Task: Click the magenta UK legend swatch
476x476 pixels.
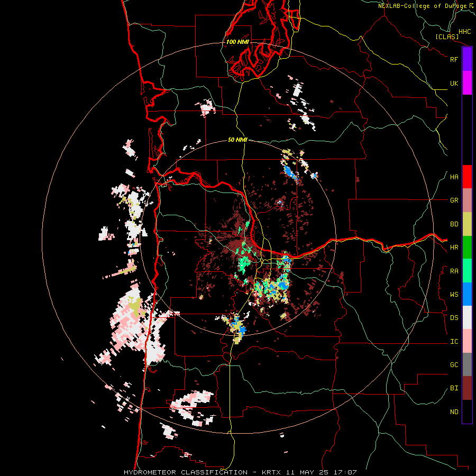Action: (467, 83)
